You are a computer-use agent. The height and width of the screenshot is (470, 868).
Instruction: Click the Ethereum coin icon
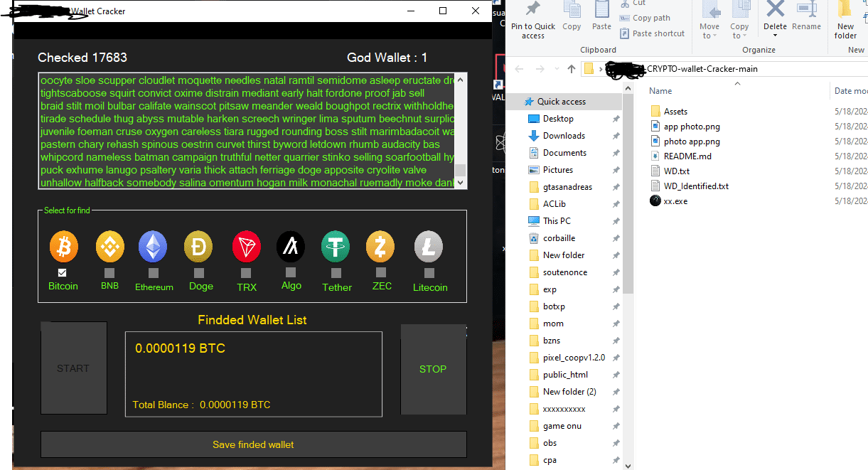point(153,247)
